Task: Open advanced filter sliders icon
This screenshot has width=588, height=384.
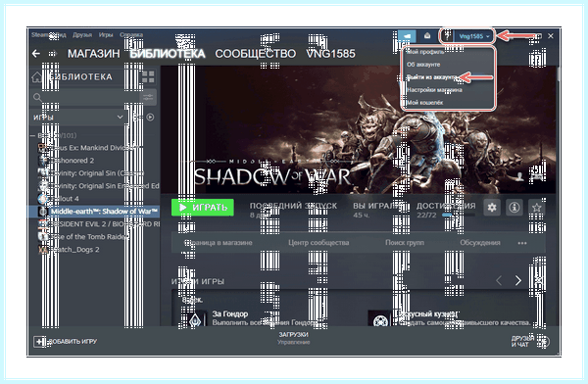Action: click(148, 98)
